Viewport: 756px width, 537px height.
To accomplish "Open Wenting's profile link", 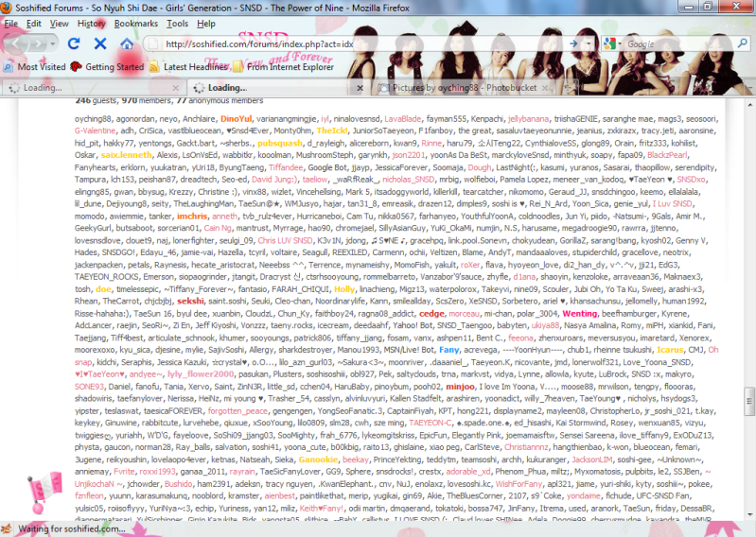I will click(x=579, y=314).
